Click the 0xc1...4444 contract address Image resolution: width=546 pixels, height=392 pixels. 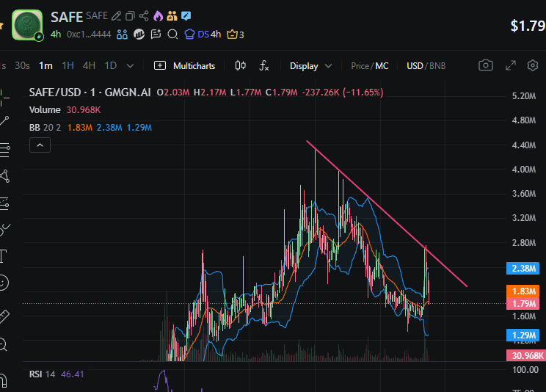pyautogui.click(x=90, y=34)
